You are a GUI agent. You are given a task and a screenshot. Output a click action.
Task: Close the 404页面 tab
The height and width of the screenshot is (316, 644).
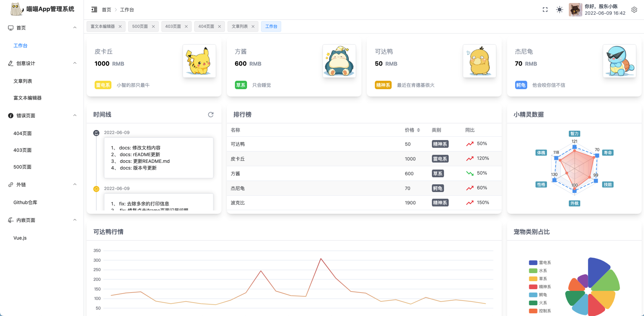[x=219, y=26]
